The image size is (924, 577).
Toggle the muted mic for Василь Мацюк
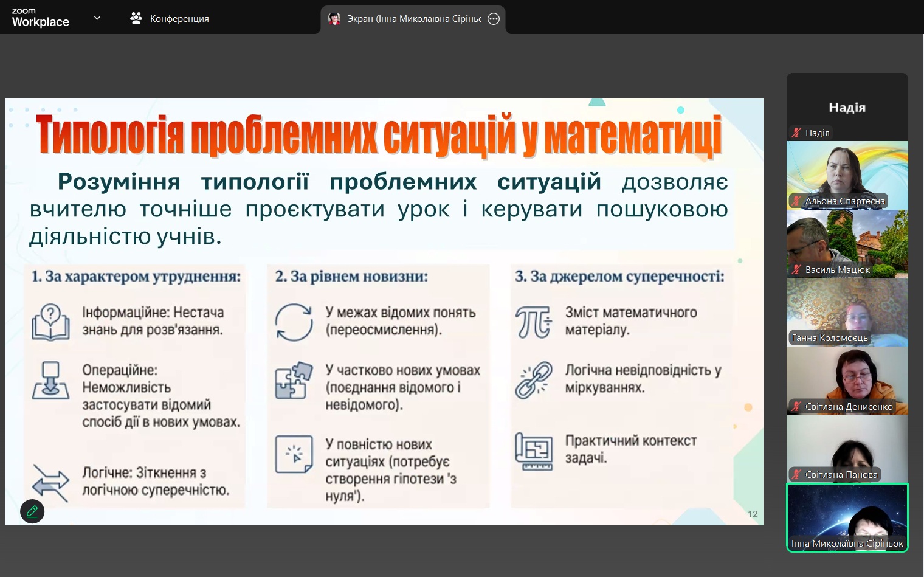point(796,269)
